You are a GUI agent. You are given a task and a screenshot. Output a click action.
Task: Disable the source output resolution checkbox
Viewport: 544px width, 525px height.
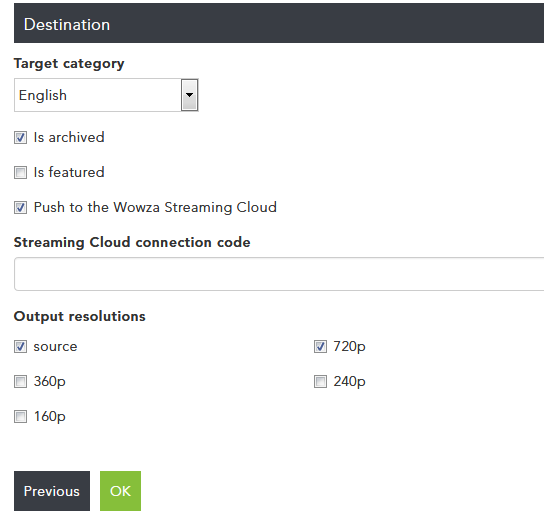click(20, 346)
